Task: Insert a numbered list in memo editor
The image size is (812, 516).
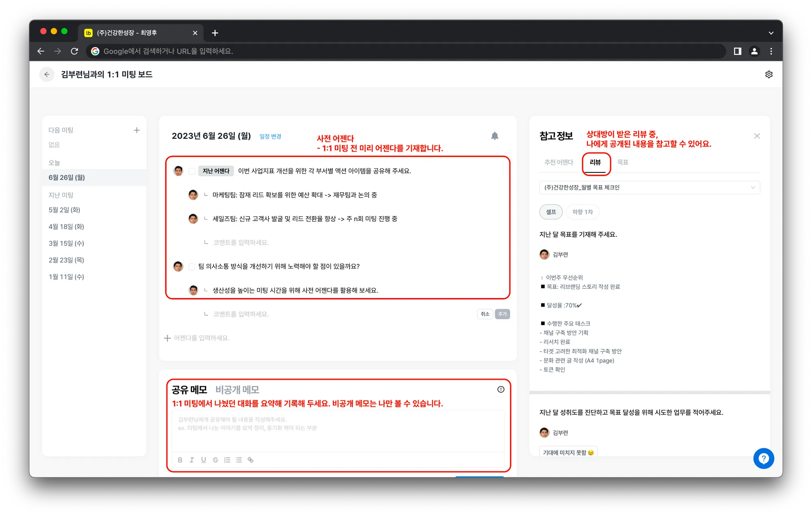Action: (x=227, y=460)
